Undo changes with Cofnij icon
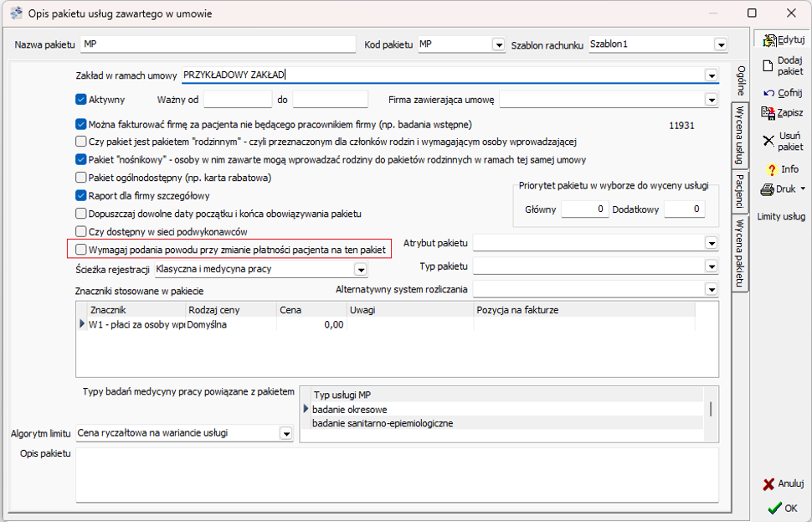 (768, 93)
